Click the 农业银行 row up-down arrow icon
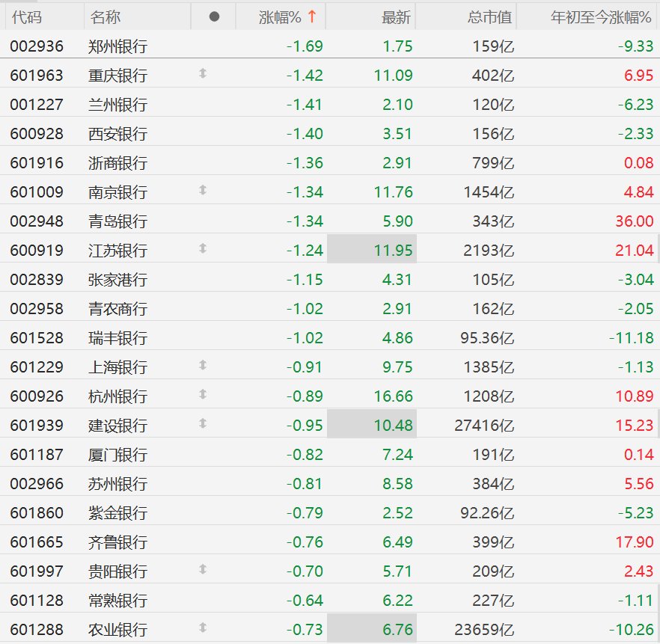 [x=203, y=628]
